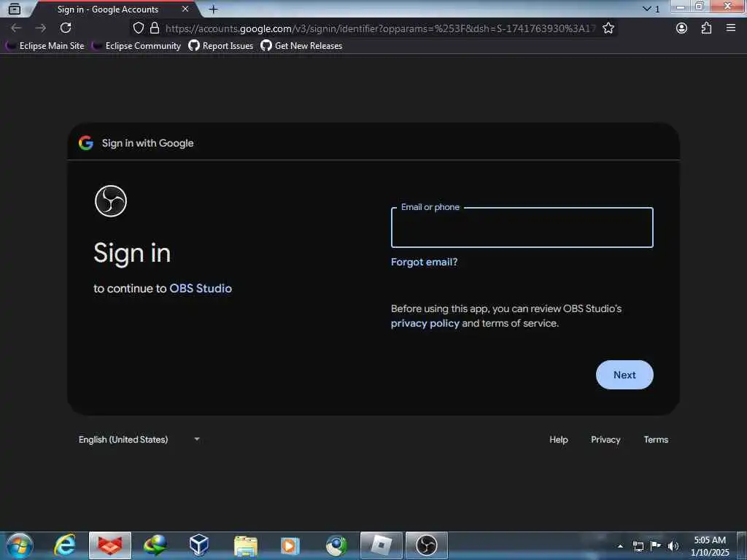This screenshot has height=560, width=747.
Task: Click the Email or phone input field
Action: point(522,227)
